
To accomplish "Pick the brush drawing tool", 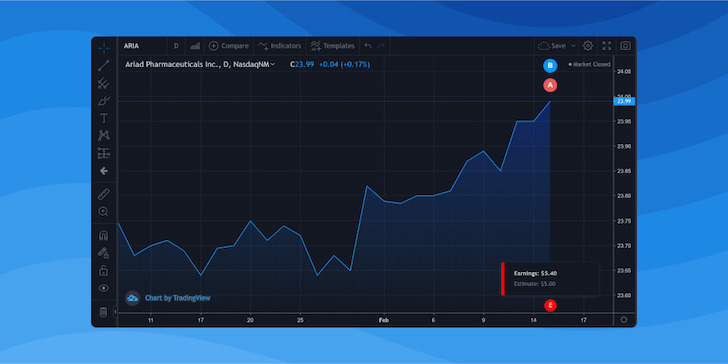I will pyautogui.click(x=104, y=101).
